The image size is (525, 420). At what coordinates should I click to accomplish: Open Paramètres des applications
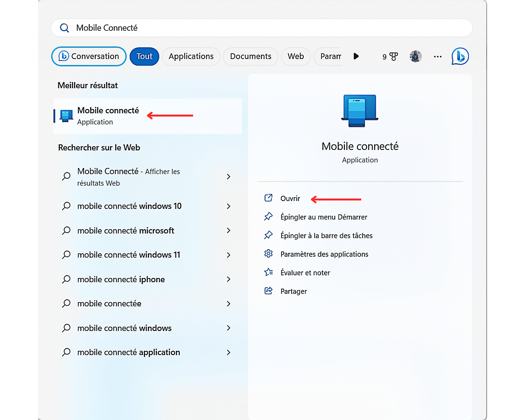324,254
